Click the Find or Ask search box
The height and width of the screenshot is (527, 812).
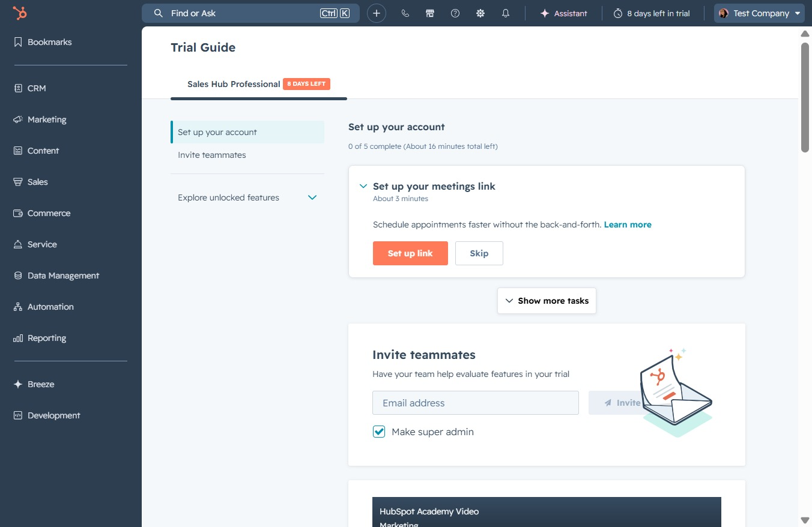pyautogui.click(x=250, y=13)
